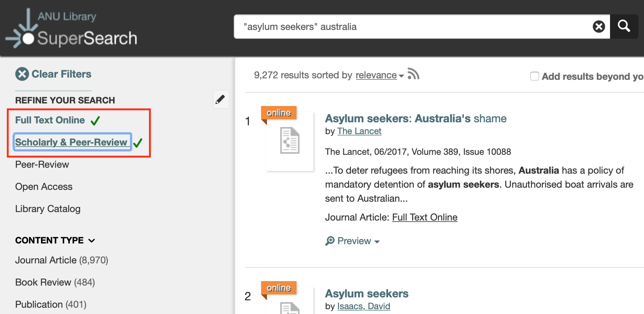Click the Clear Filters X icon

[x=22, y=74]
